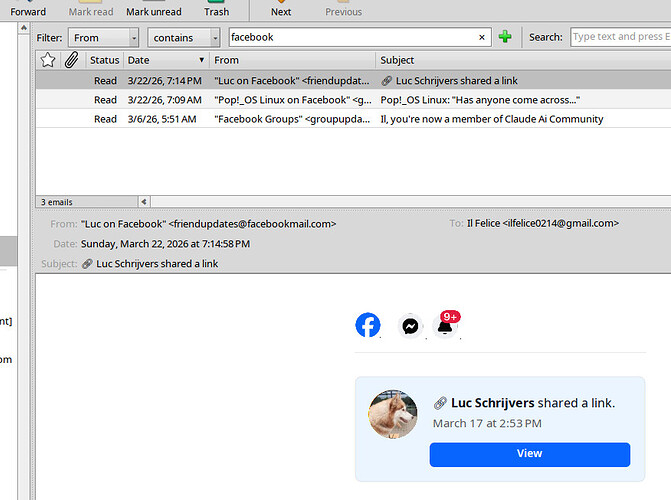Add another filter with the green plus

[505, 37]
